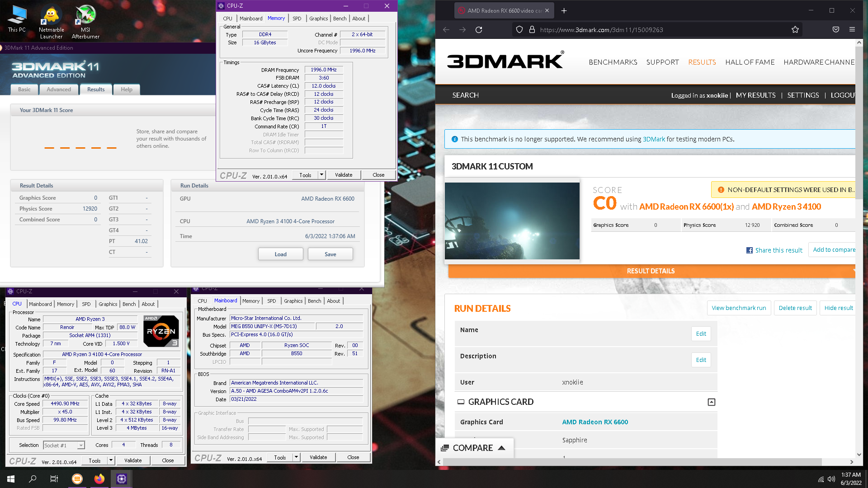Image resolution: width=868 pixels, height=488 pixels.
Task: Click the network tray icon
Action: pos(821,479)
